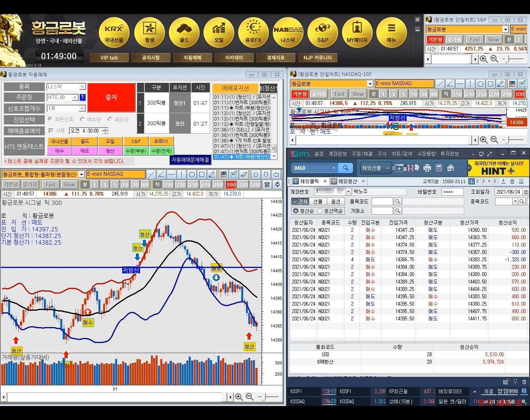This screenshot has width=530, height=420.
Task: Open the color palette icon in the main chart toolbar
Action: pos(223,174)
